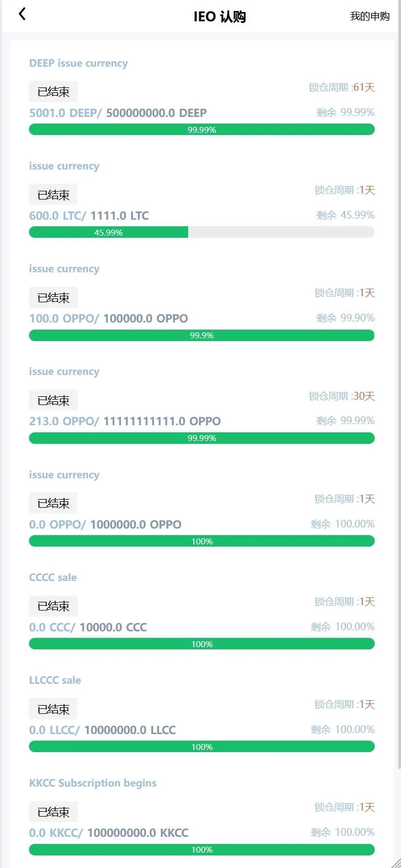Click the 锁仓周期 61天 lock period label
401x868 pixels.
click(x=341, y=87)
